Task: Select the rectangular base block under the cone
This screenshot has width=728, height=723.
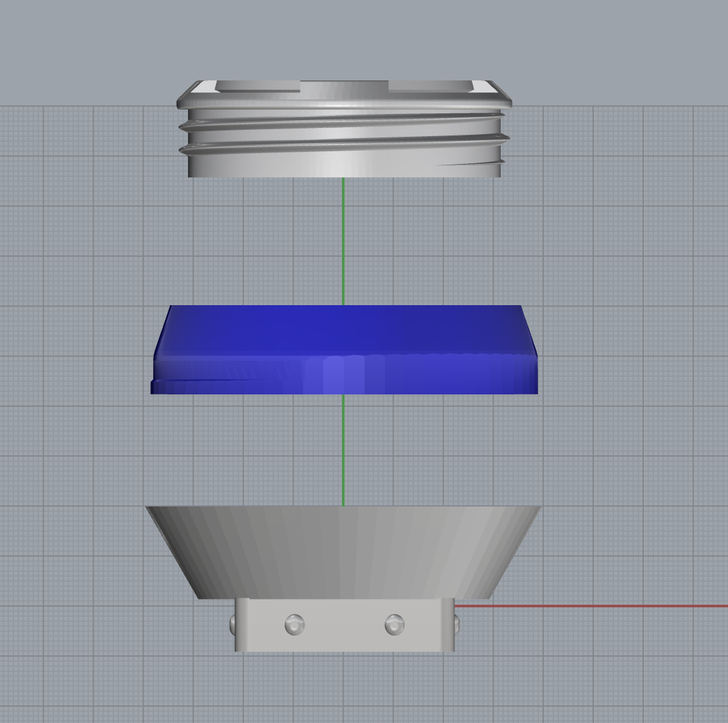Action: 344,625
